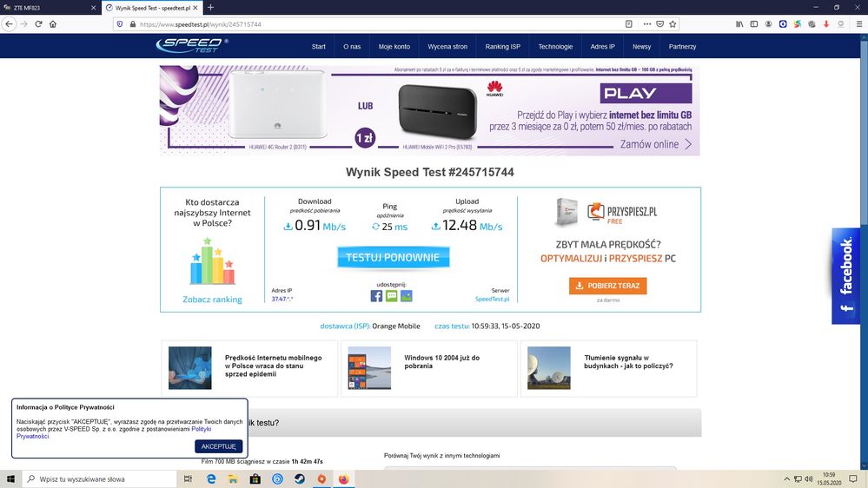The width and height of the screenshot is (868, 488).
Task: Open Partnerzy menu item
Action: pos(682,47)
